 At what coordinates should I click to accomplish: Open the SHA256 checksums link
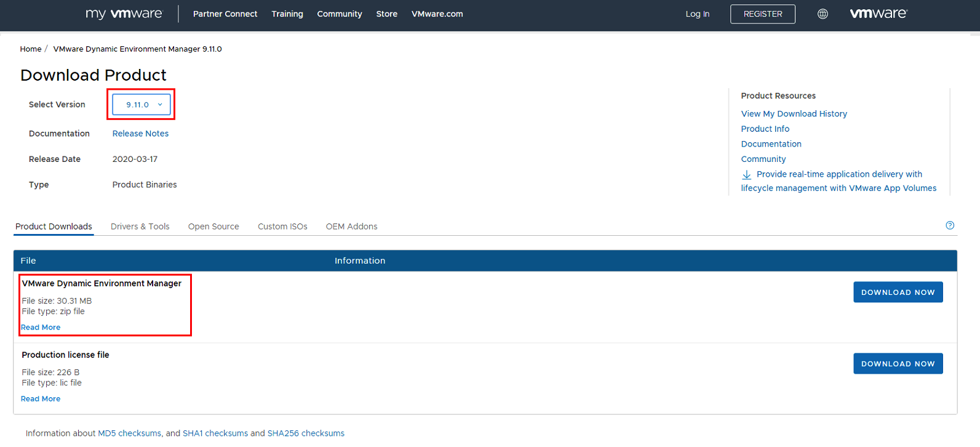pos(306,433)
